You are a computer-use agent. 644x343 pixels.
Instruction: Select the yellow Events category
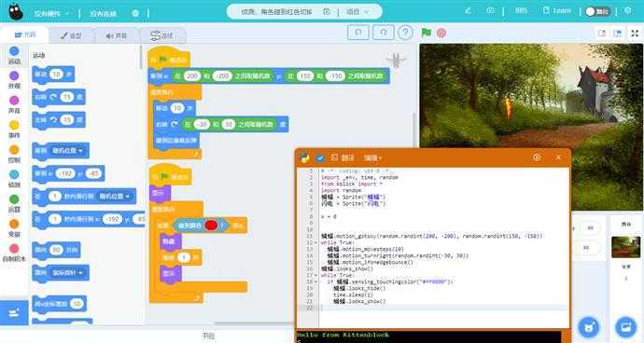[14, 130]
